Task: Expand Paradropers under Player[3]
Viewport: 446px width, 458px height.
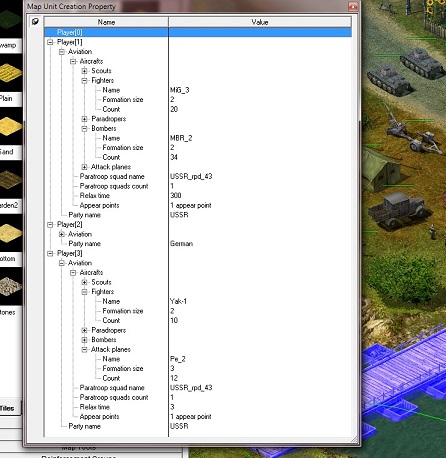Action: [85, 330]
